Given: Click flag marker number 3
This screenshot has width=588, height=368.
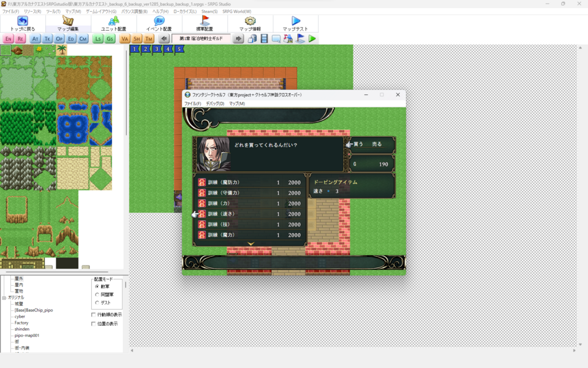Looking at the screenshot, I should tap(157, 49).
